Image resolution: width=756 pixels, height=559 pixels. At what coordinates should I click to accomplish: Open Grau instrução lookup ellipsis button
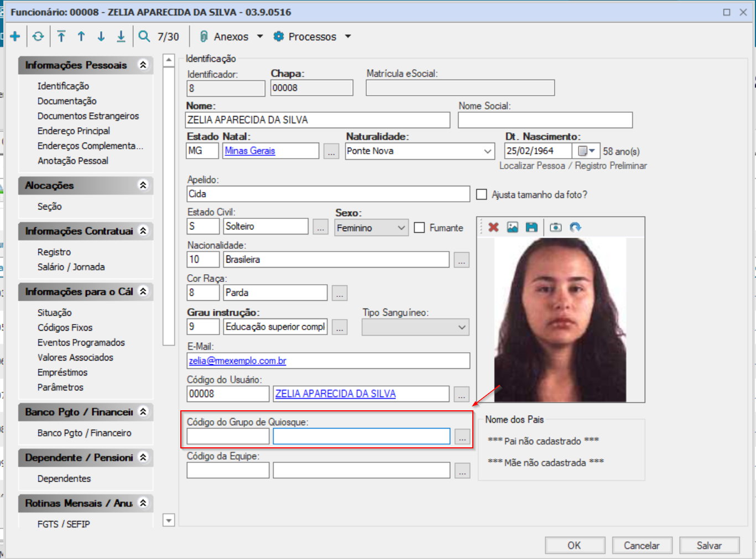340,327
